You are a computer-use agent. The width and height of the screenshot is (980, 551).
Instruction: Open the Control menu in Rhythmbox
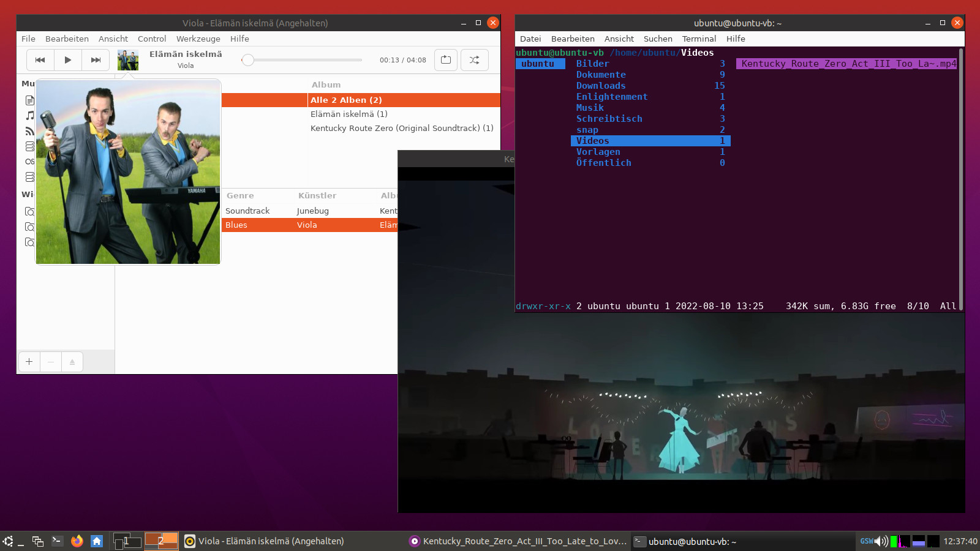pyautogui.click(x=152, y=39)
